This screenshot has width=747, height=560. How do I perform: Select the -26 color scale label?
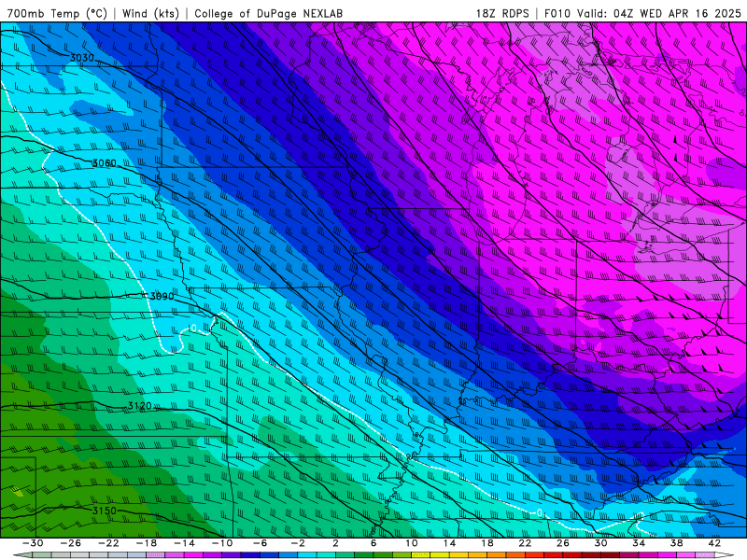tap(71, 543)
